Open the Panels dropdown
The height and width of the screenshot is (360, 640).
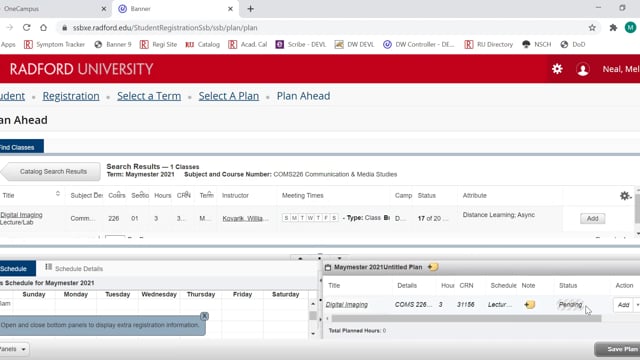(x=15, y=349)
